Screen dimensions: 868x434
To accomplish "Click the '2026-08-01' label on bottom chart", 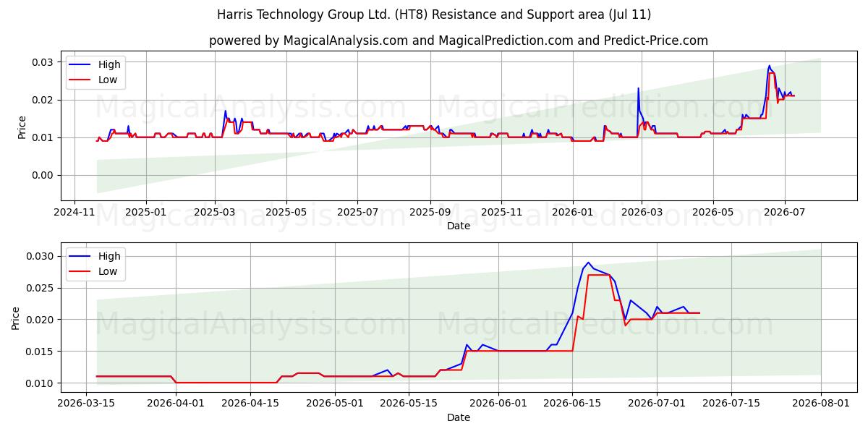I will click(x=821, y=404).
